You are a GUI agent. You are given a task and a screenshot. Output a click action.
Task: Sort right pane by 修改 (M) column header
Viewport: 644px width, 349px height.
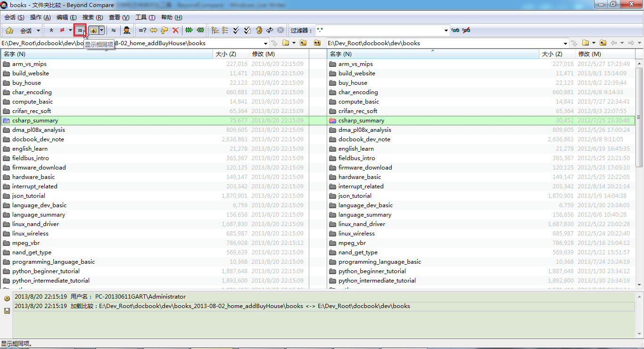click(605, 54)
